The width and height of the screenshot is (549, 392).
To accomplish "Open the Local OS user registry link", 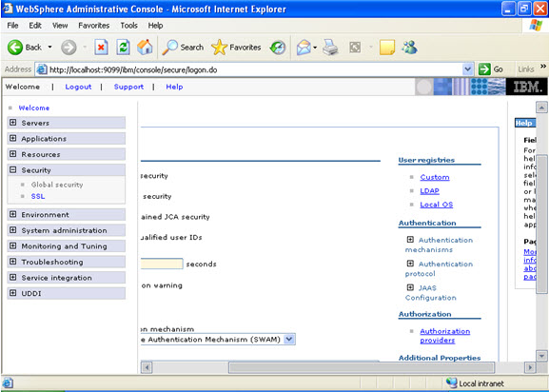I will click(437, 205).
